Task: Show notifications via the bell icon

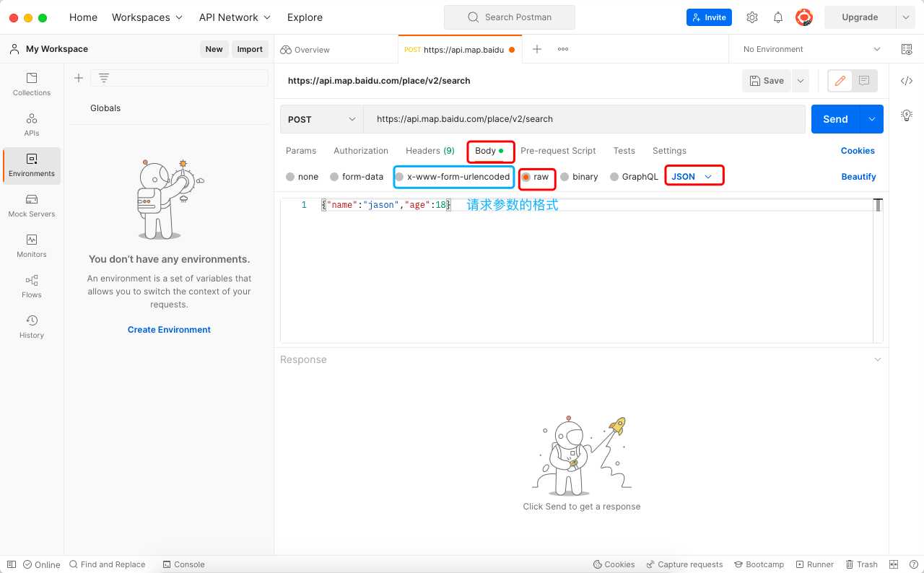Action: point(778,17)
